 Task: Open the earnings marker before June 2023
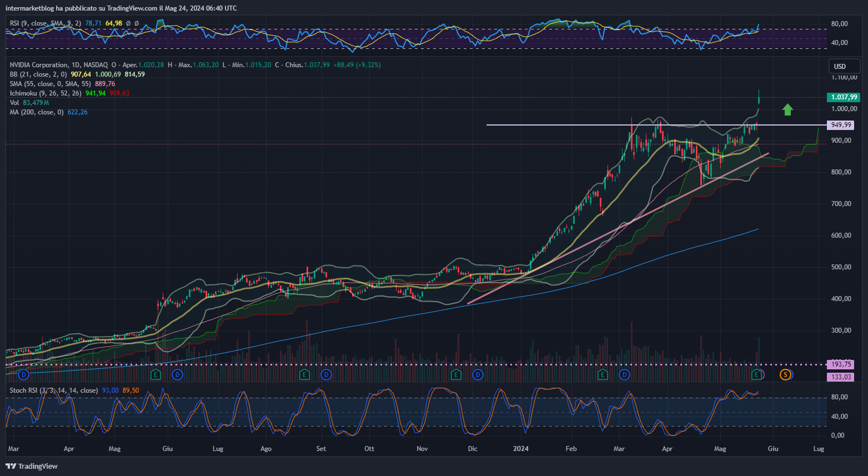156,375
